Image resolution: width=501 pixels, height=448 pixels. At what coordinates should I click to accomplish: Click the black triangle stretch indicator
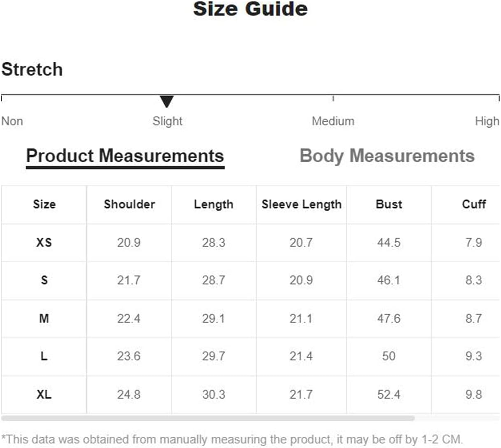point(166,101)
